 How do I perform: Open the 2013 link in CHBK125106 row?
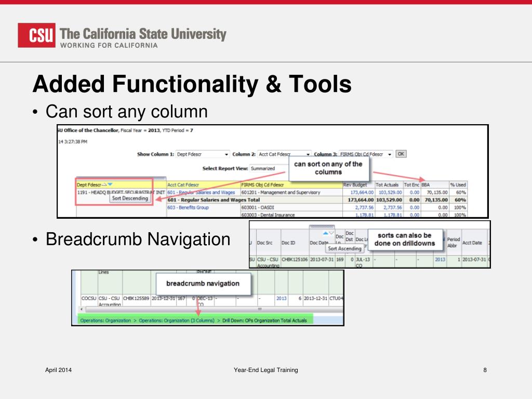click(440, 259)
